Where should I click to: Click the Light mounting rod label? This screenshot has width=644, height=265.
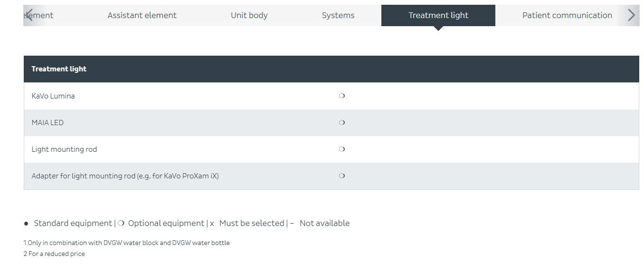pyautogui.click(x=64, y=149)
